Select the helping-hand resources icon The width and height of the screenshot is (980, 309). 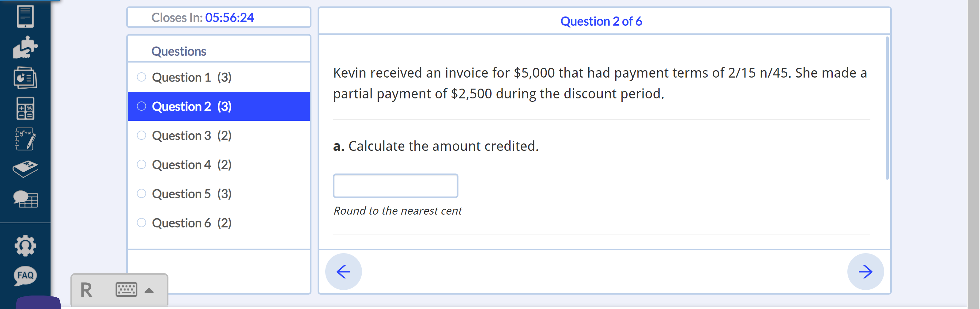click(x=24, y=47)
